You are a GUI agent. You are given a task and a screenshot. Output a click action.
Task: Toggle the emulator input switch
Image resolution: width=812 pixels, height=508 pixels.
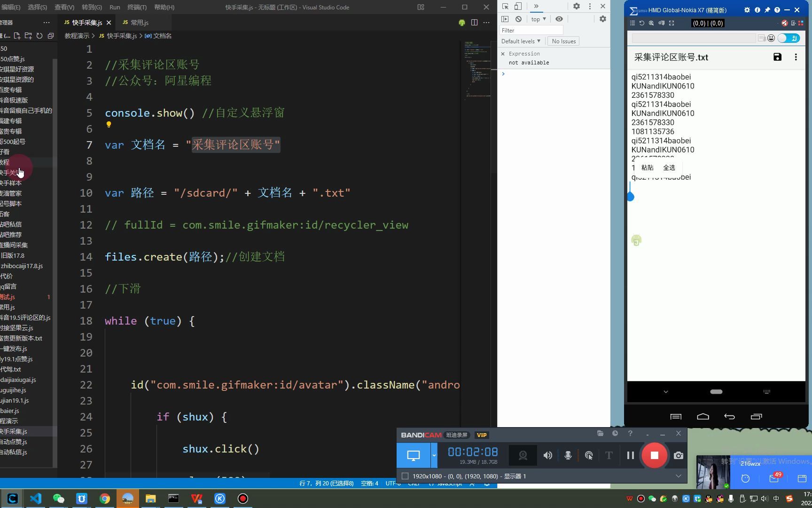[x=789, y=38]
